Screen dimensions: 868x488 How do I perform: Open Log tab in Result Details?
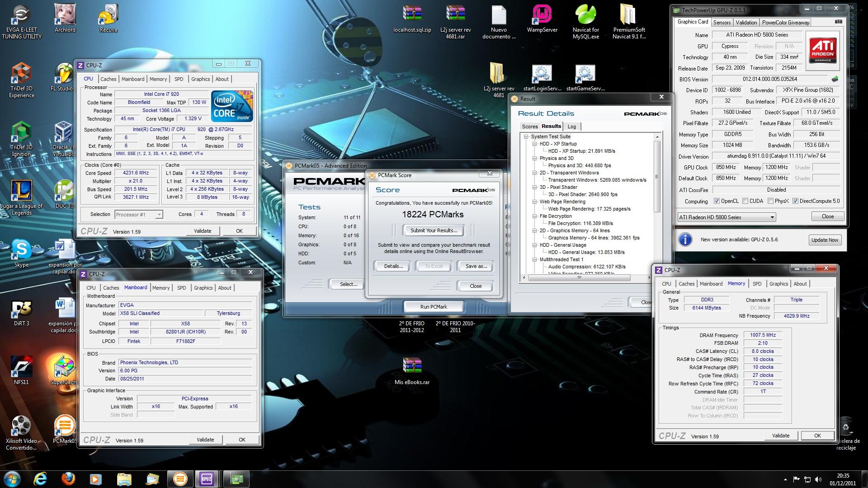[x=572, y=127]
